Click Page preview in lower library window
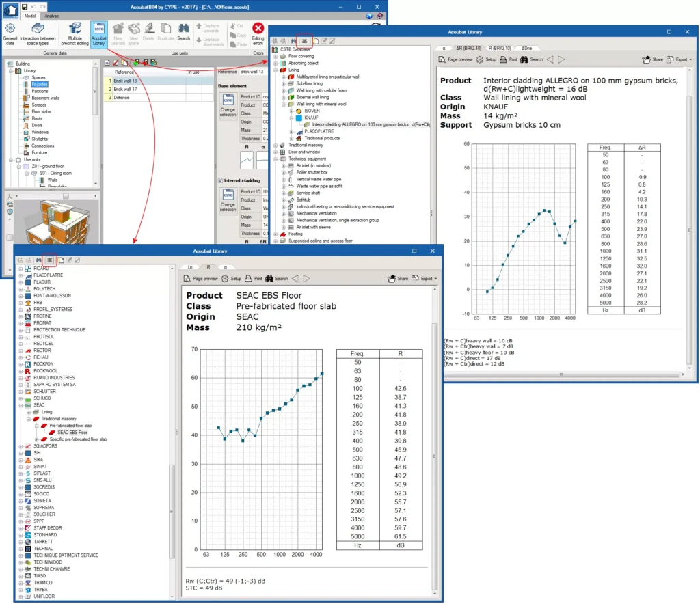The height and width of the screenshot is (604, 700). (x=200, y=278)
